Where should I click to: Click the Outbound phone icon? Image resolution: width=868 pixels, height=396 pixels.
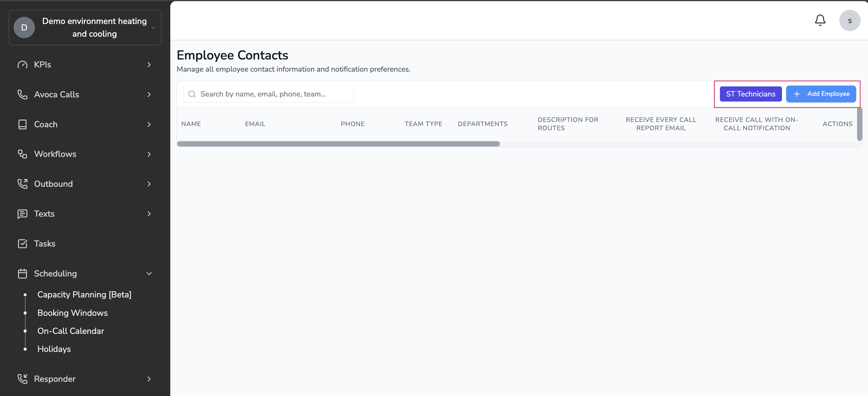(x=22, y=184)
